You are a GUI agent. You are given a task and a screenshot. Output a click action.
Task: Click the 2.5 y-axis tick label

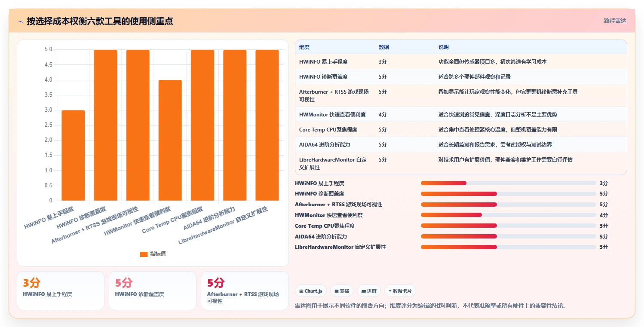click(x=49, y=125)
